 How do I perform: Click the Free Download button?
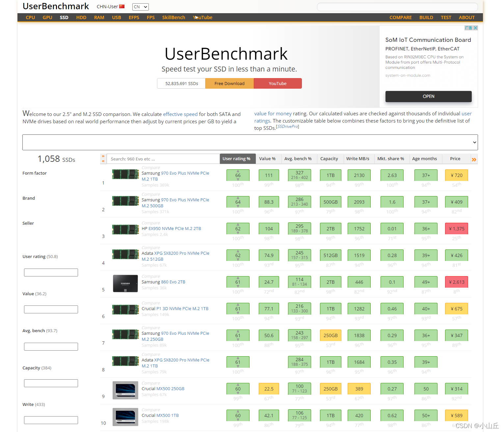[x=229, y=83]
